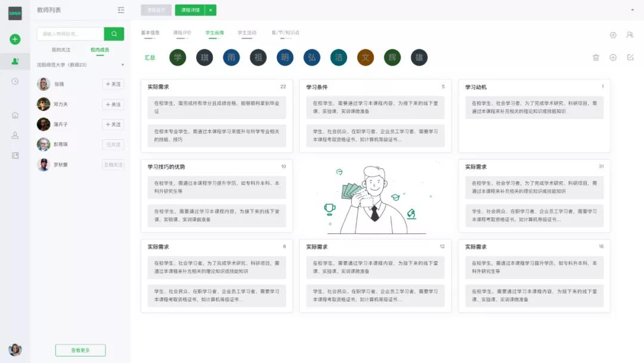The image size is (644, 363).
Task: Open the clock history icon in sidebar
Action: (15, 81)
